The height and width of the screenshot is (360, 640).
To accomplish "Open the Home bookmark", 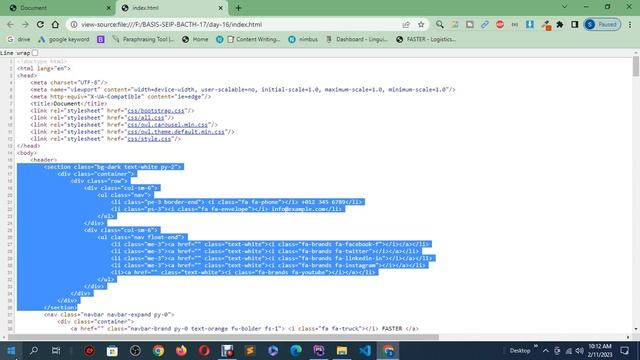I will (195, 39).
